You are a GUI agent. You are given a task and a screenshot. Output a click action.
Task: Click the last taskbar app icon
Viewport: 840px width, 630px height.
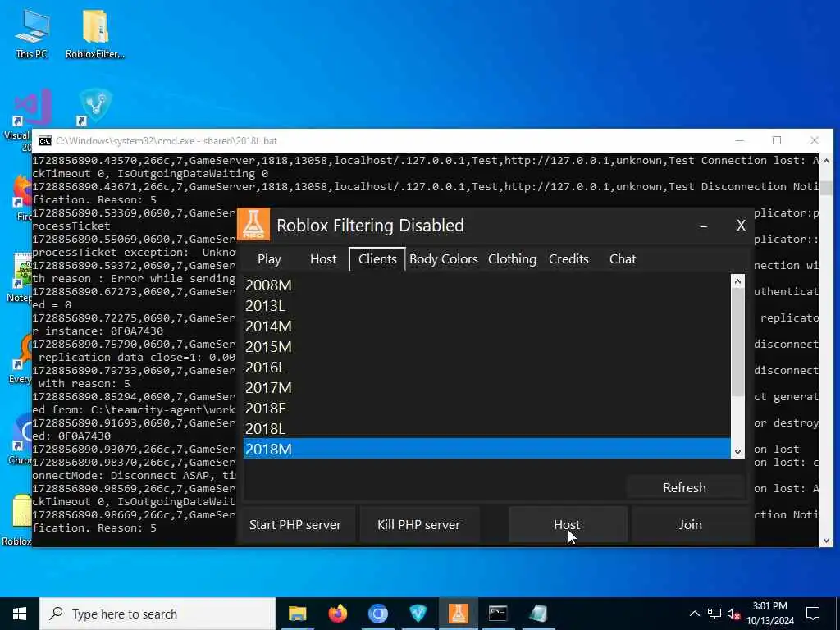[538, 614]
